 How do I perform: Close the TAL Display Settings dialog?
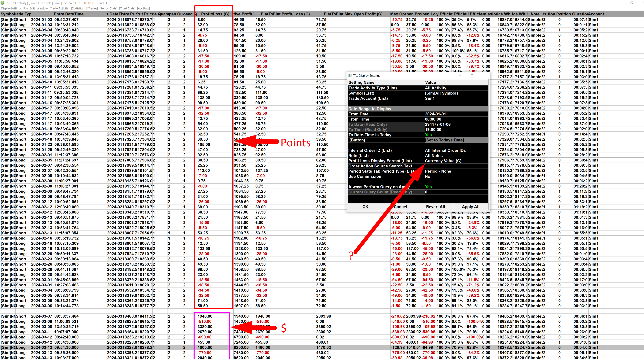coord(484,75)
